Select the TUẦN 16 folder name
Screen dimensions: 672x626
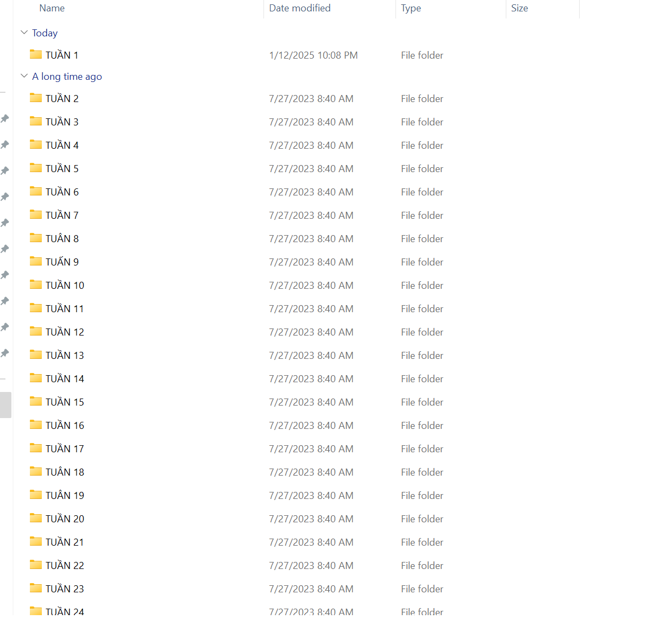pyautogui.click(x=65, y=426)
